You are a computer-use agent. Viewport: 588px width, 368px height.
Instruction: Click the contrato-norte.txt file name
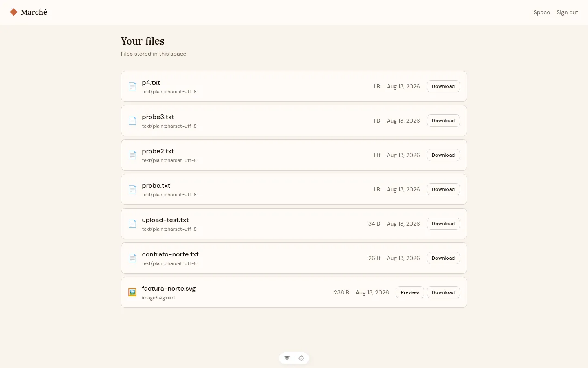click(170, 254)
